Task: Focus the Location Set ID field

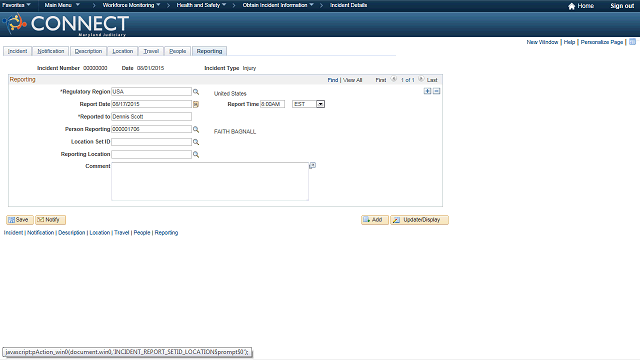Action: (151, 142)
